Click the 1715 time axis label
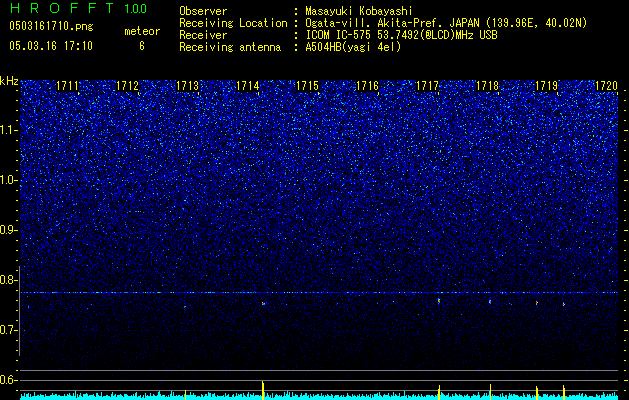Screen dimensions: 629x400 pyautogui.click(x=307, y=85)
